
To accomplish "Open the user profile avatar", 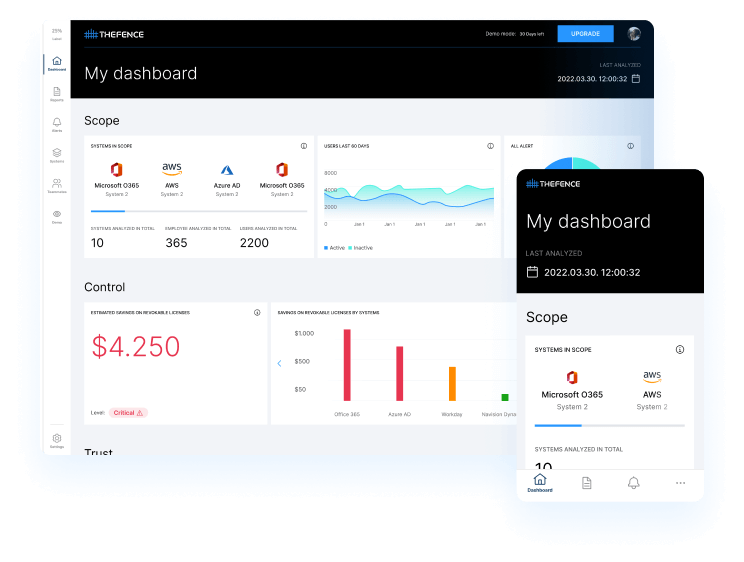I will tap(634, 34).
